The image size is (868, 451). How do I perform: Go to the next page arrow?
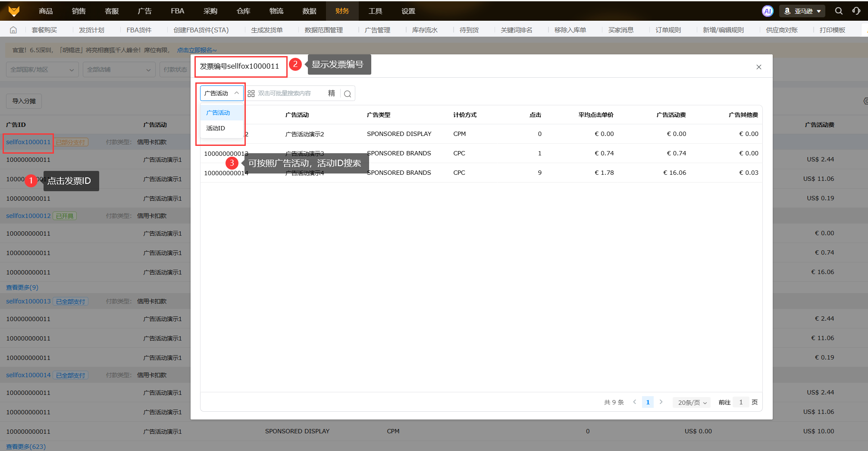pyautogui.click(x=661, y=402)
